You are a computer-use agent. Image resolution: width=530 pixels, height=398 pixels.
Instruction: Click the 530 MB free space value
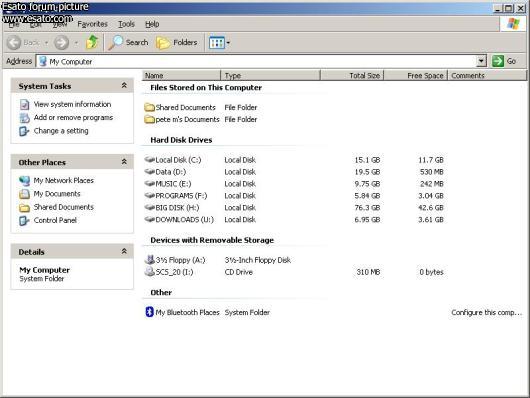[431, 172]
